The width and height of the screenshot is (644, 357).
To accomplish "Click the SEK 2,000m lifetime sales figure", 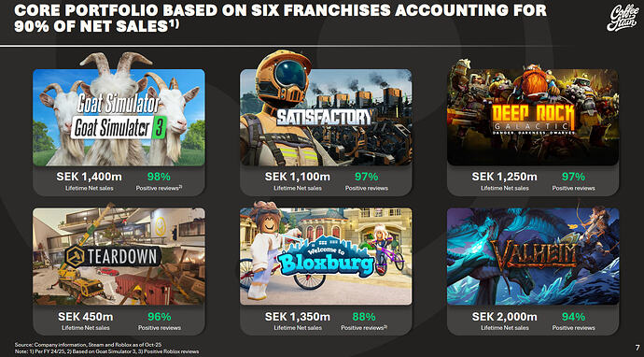I will coord(504,317).
